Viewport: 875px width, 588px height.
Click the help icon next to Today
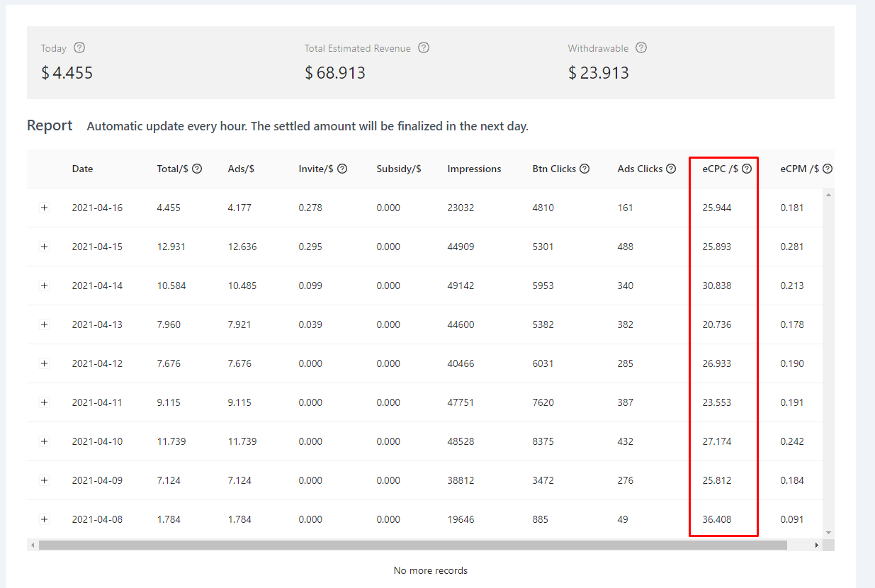(x=79, y=48)
